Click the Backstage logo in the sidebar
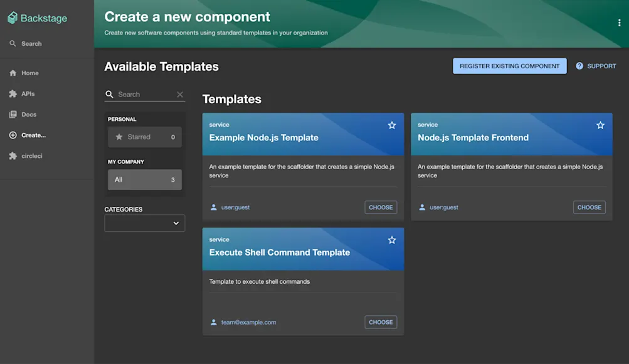Image resolution: width=629 pixels, height=364 pixels. (37, 18)
